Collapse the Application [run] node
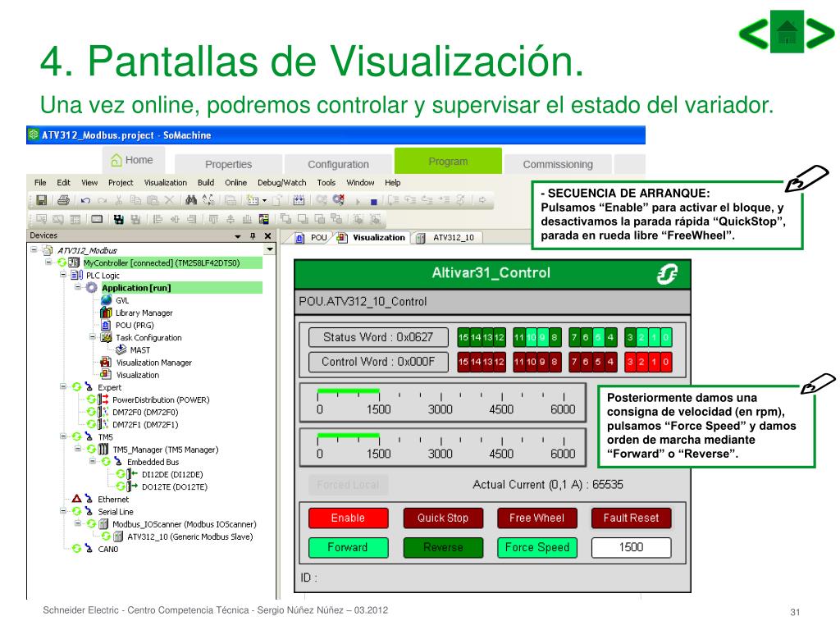Screen dimensions: 840x630 (78, 287)
